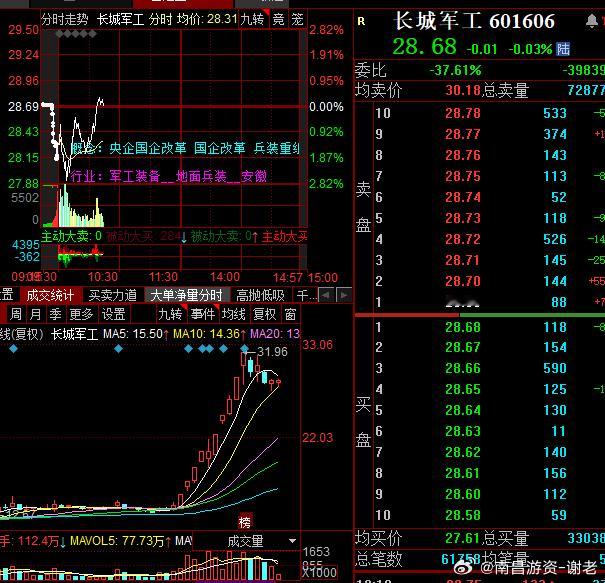Click the 主动大卖: 0 legend label
The height and width of the screenshot is (583, 605).
pos(71,236)
